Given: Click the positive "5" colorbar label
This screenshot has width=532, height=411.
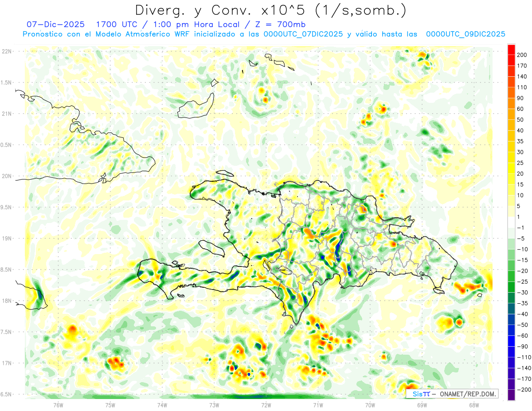Looking at the screenshot, I should [519, 206].
